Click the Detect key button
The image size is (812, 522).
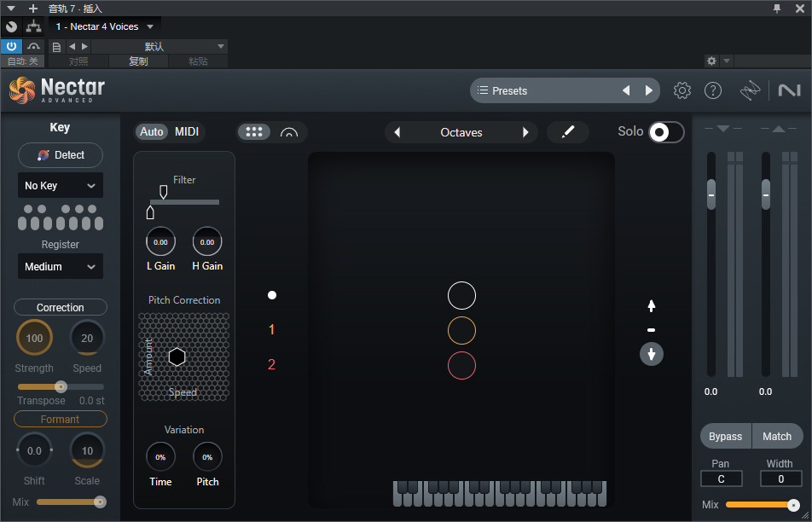[61, 155]
